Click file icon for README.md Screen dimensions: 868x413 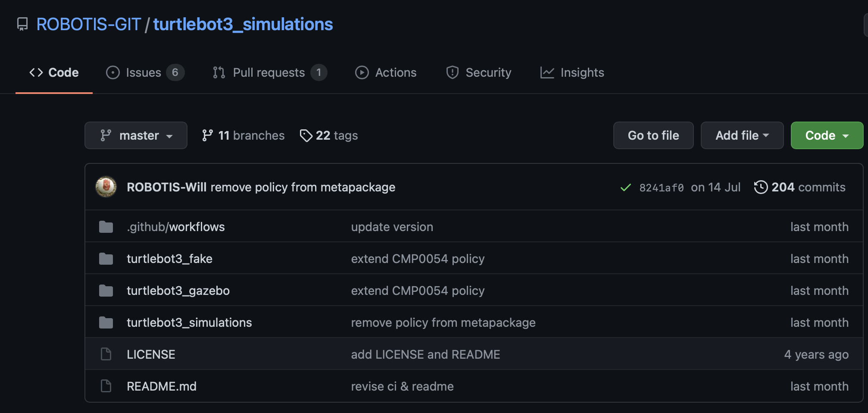[x=106, y=386]
